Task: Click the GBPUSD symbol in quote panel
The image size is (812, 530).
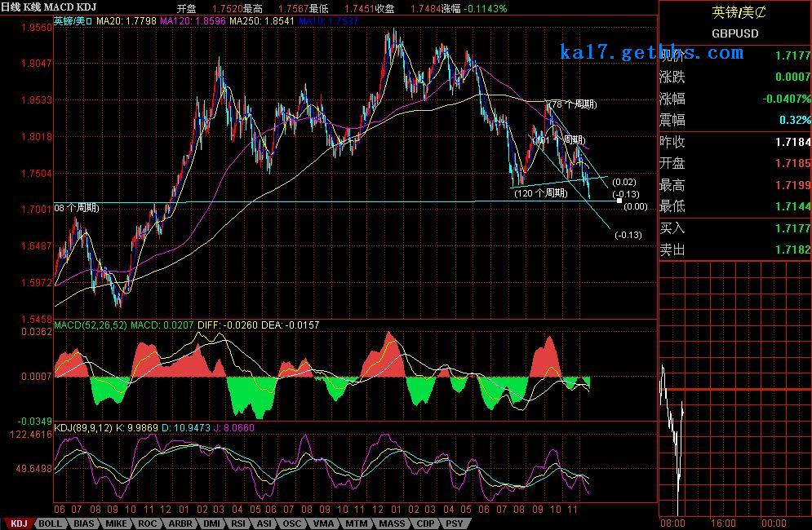Action: [x=734, y=33]
